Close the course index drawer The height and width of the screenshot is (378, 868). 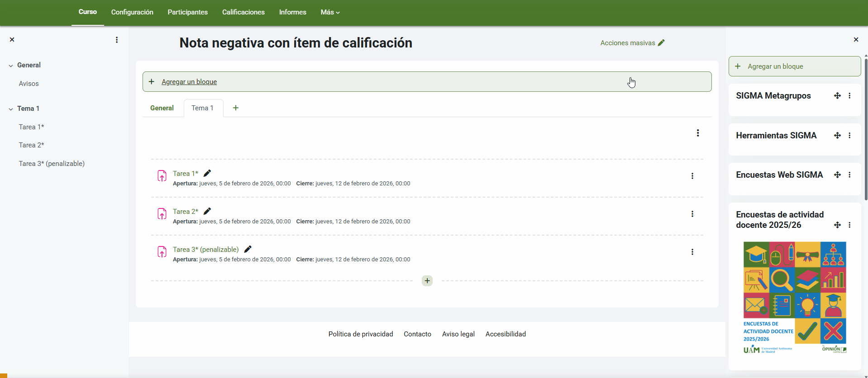[x=12, y=40]
